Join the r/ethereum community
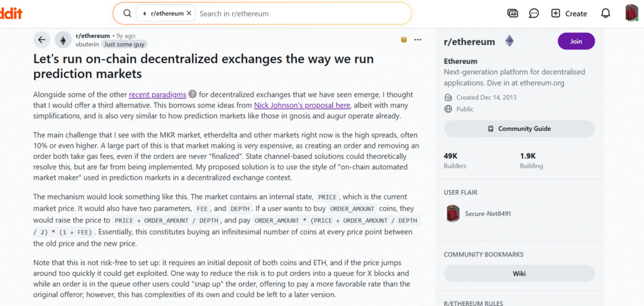644x306 pixels. [x=575, y=41]
